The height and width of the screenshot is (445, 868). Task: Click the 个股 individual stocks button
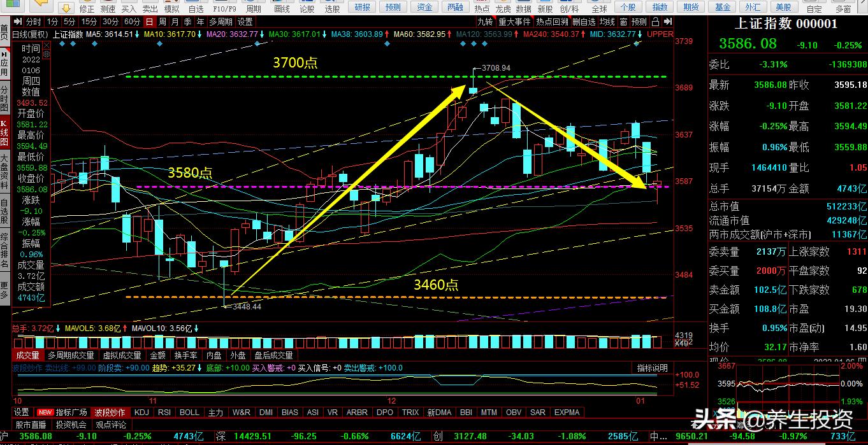click(628, 7)
